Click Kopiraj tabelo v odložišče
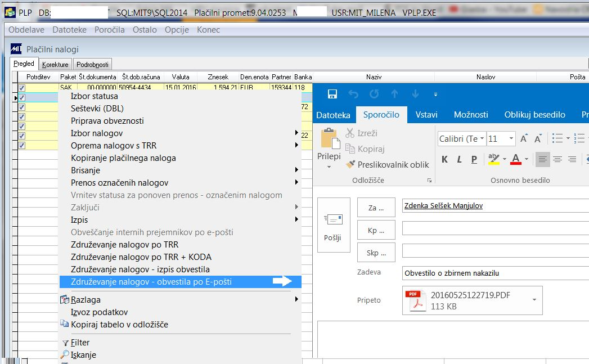The height and width of the screenshot is (364, 589). [181, 325]
